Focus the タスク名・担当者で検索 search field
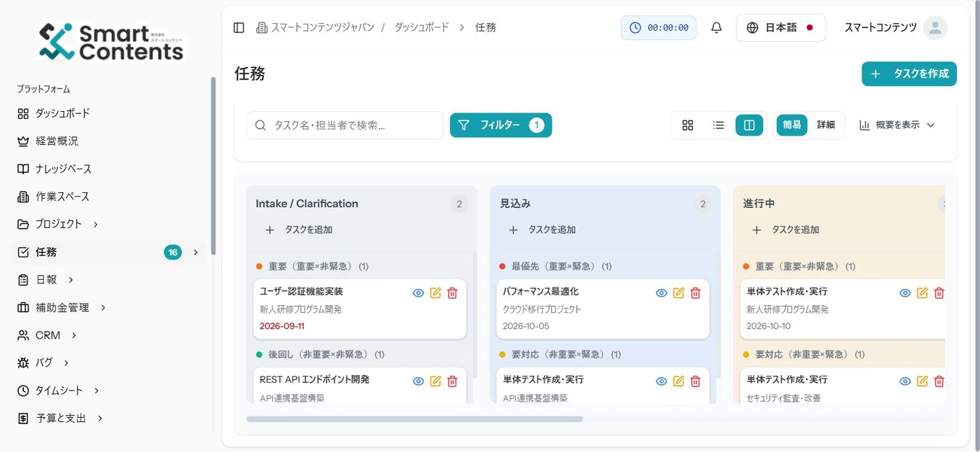Screen dimensions: 980x452 345,125
